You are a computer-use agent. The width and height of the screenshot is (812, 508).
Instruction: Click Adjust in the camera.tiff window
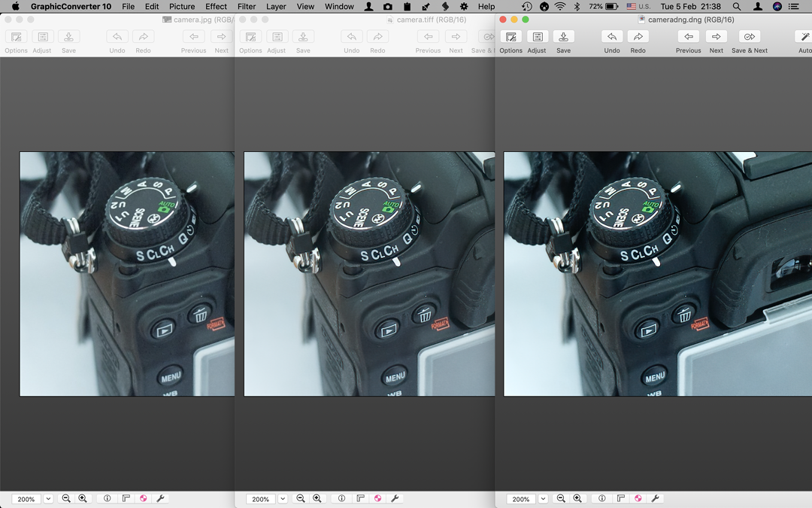click(277, 37)
